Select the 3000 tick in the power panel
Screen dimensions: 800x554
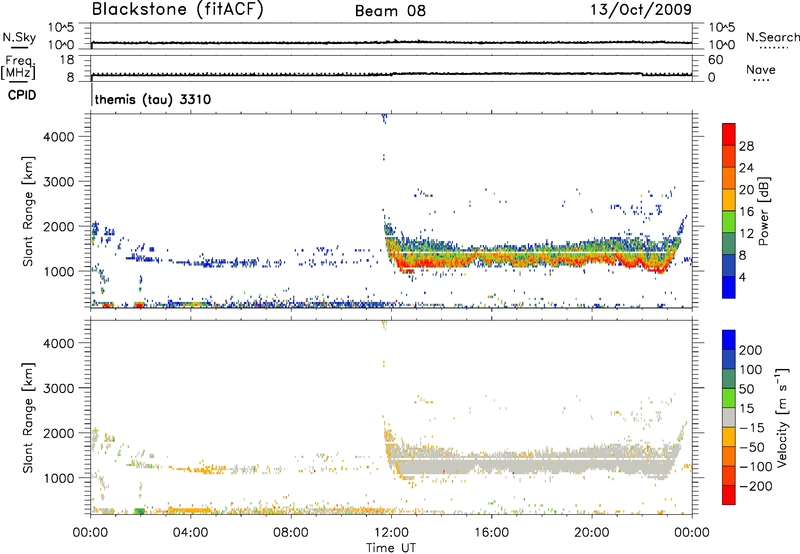(58, 182)
